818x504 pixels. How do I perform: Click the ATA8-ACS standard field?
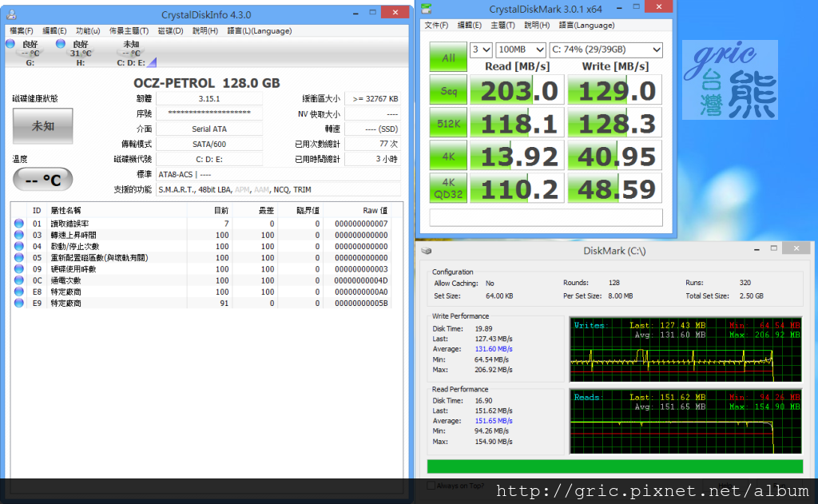(x=278, y=174)
